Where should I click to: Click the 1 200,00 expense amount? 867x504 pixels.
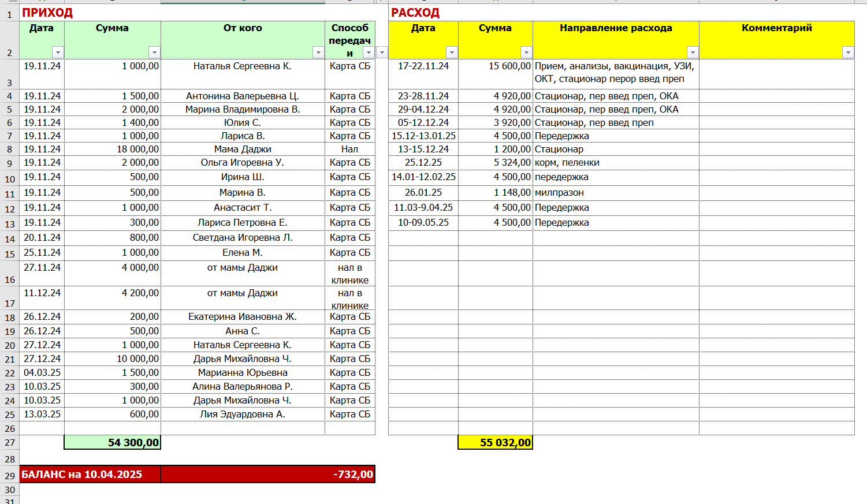[x=496, y=149]
